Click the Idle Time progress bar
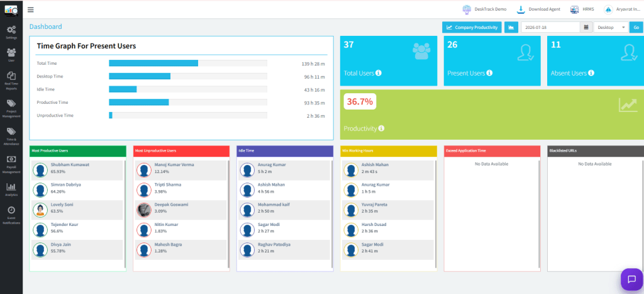This screenshot has width=644, height=294. 187,89
